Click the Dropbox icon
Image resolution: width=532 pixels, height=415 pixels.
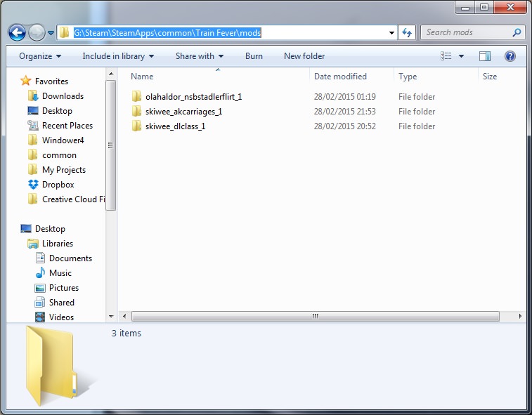click(33, 185)
